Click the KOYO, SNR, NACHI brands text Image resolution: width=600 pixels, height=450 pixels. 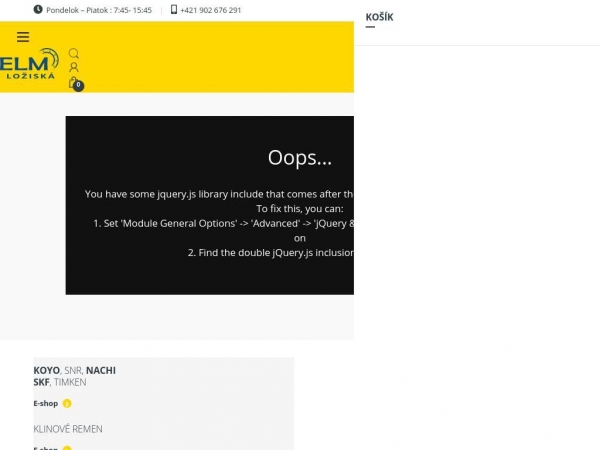pos(74,370)
